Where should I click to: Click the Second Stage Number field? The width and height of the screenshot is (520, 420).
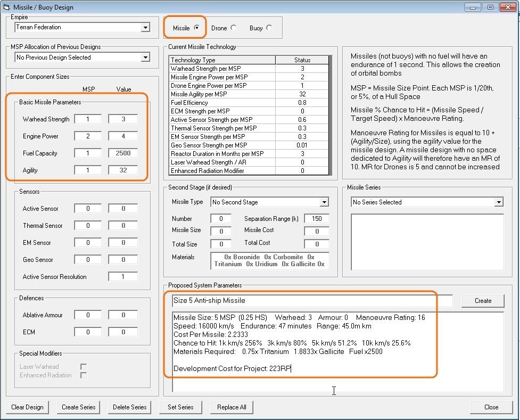pos(221,219)
